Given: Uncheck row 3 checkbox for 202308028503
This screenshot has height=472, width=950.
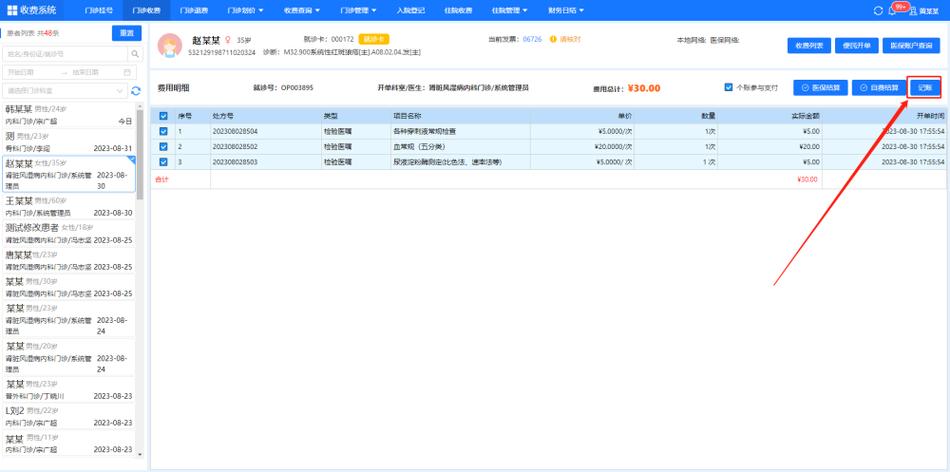Looking at the screenshot, I should pyautogui.click(x=163, y=162).
